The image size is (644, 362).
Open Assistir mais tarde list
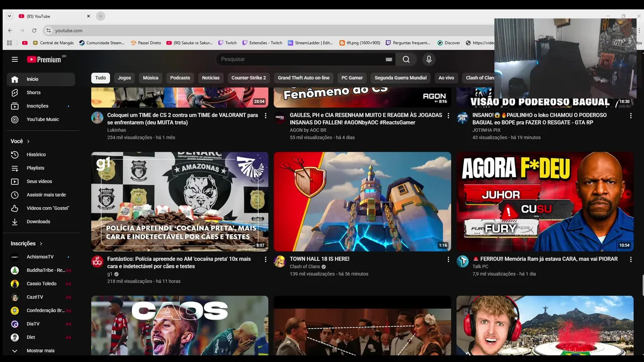[41, 195]
